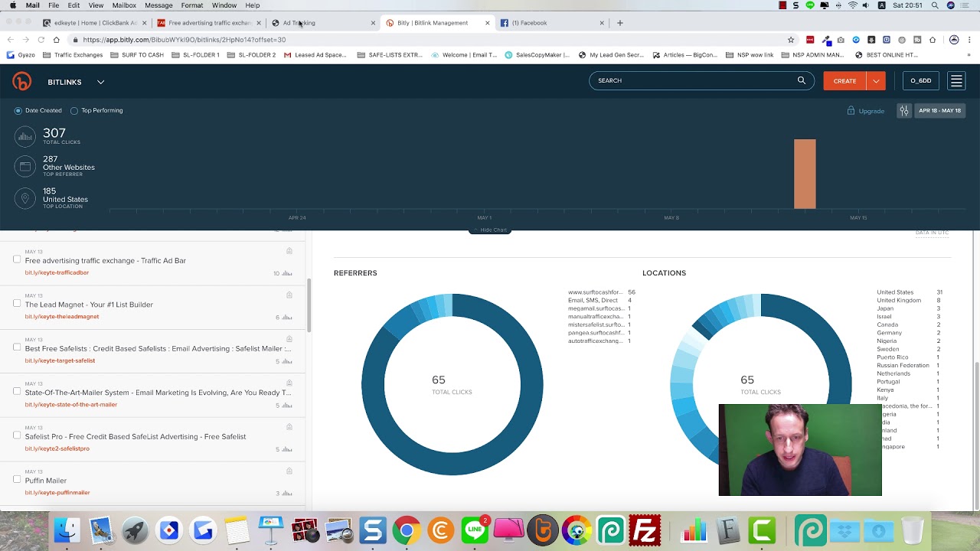Switch to the Ad Tracking tab
The image size is (980, 551).
point(322,23)
